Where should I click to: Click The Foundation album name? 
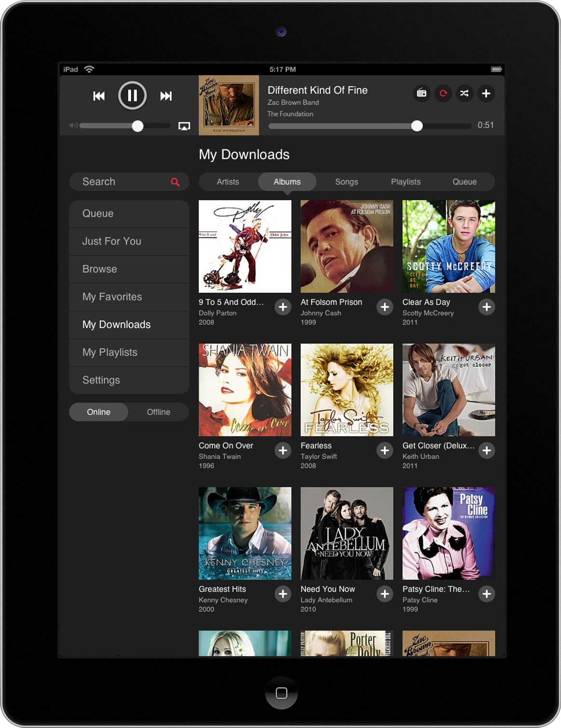click(x=290, y=114)
